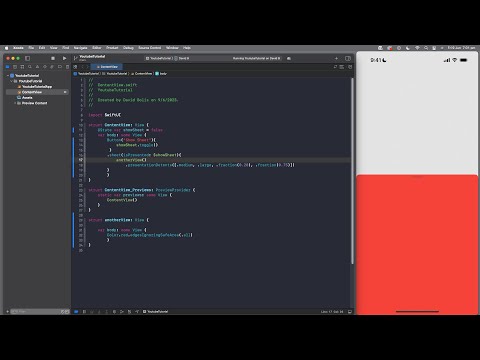Screen dimensions: 480x360
Task: Toggle the navigator sidebar visibility
Action: click(x=28, y=58)
